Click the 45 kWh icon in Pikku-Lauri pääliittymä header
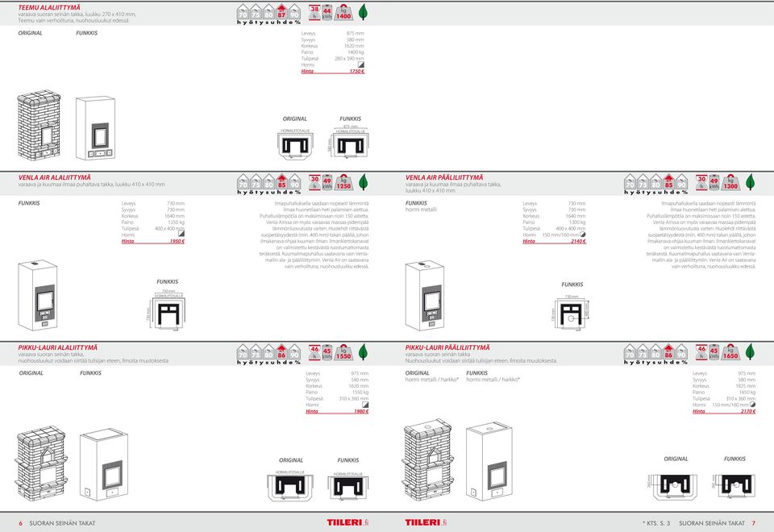 [714, 353]
